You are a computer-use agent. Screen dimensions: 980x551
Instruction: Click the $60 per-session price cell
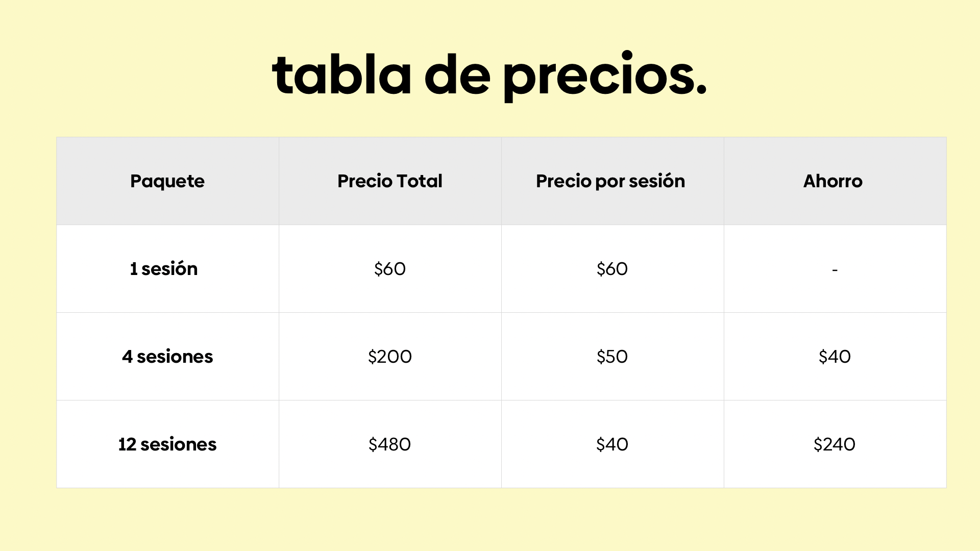[x=612, y=269]
